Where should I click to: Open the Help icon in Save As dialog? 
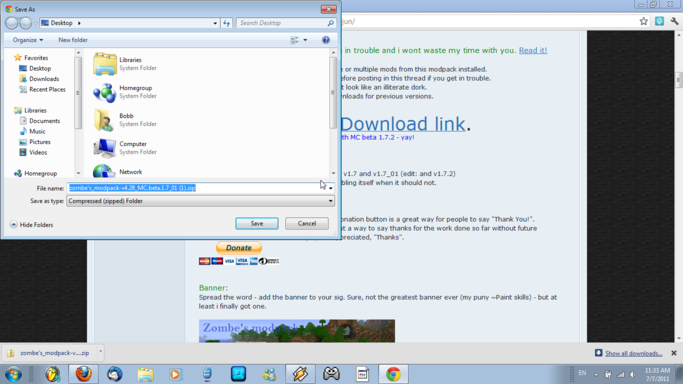coord(325,40)
